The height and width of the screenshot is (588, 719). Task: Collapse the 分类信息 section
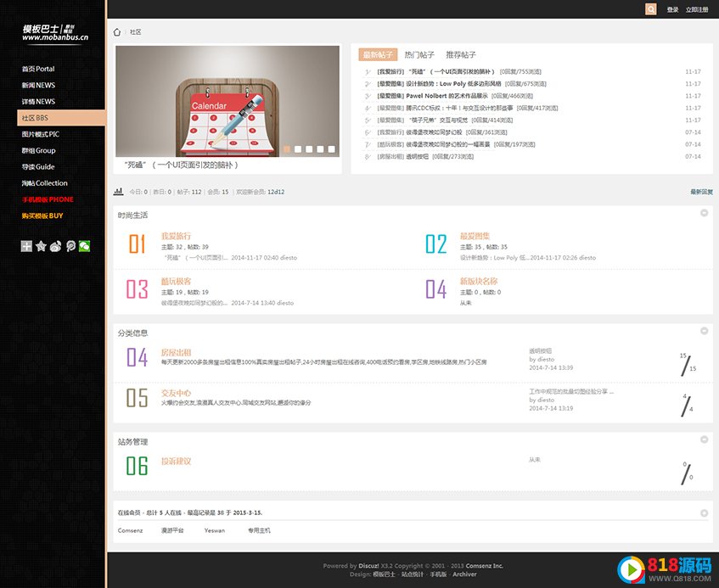pos(705,331)
